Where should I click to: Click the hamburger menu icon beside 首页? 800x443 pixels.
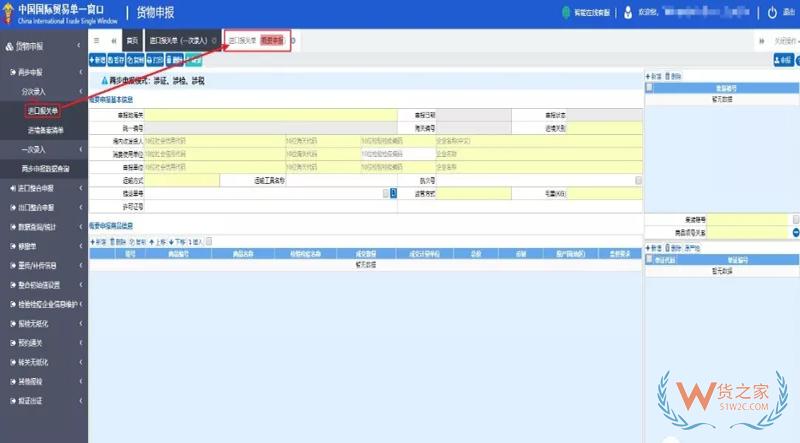pos(96,41)
